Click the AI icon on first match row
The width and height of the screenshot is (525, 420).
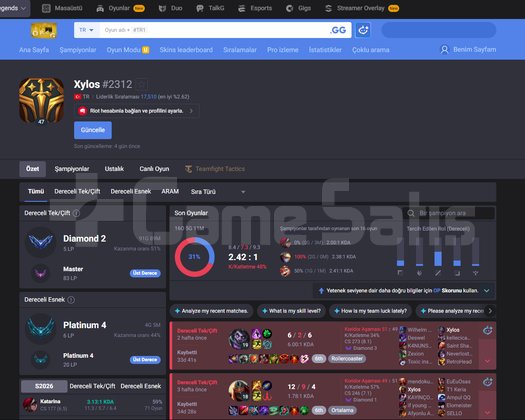coord(488,330)
